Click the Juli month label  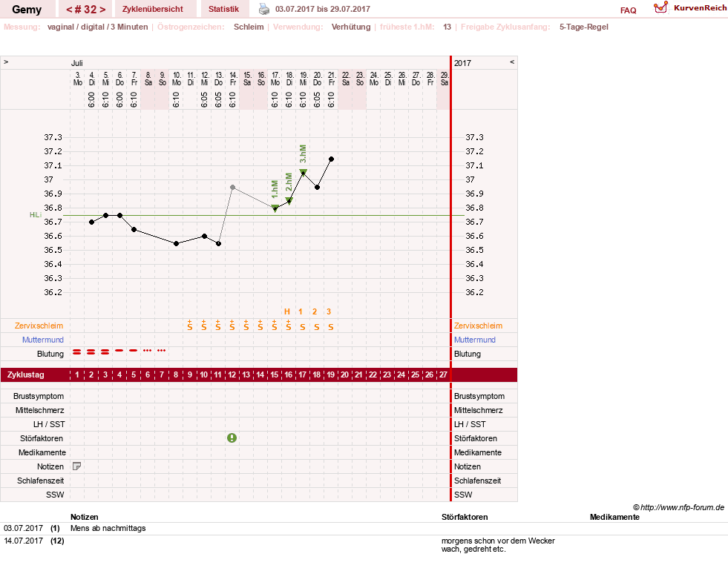click(x=77, y=62)
